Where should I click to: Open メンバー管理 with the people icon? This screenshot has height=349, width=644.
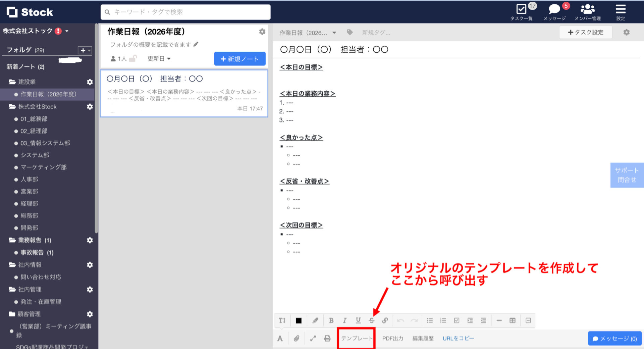coord(587,9)
